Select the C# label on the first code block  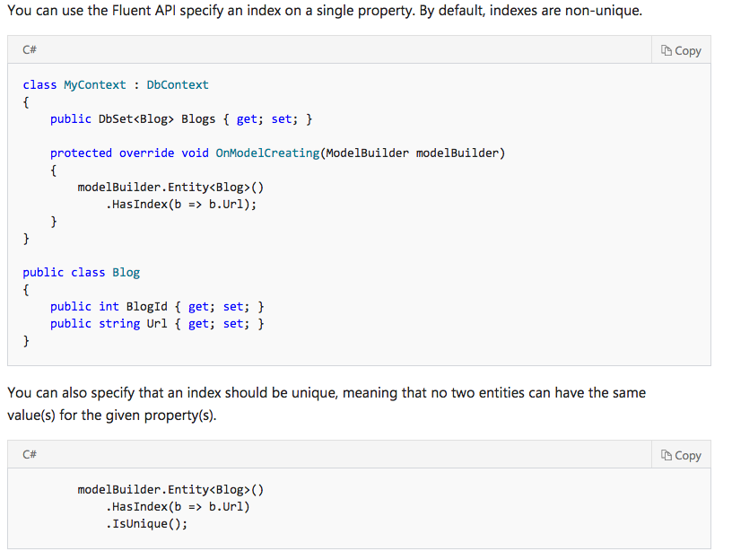(29, 49)
